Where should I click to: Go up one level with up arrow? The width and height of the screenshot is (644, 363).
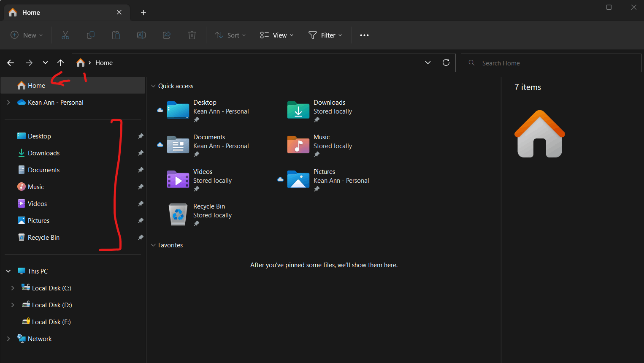click(x=61, y=63)
